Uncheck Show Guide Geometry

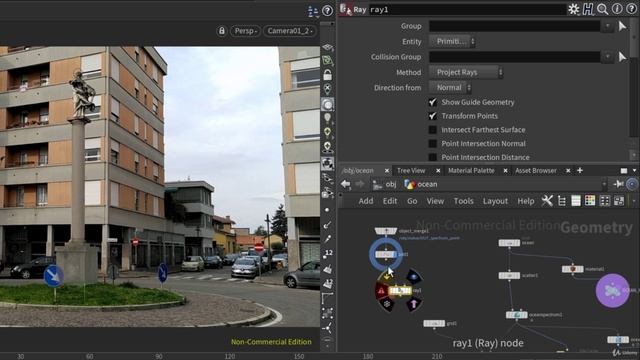coord(433,102)
